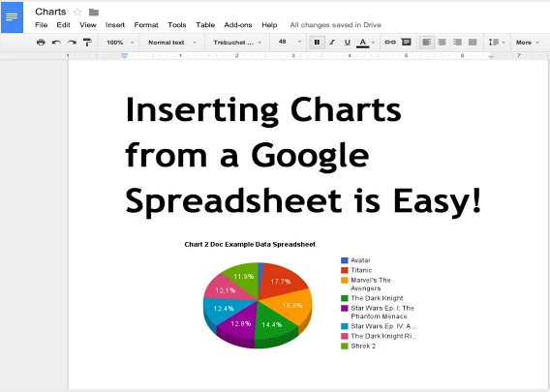Click the 12.1% pink pie slice

click(227, 289)
